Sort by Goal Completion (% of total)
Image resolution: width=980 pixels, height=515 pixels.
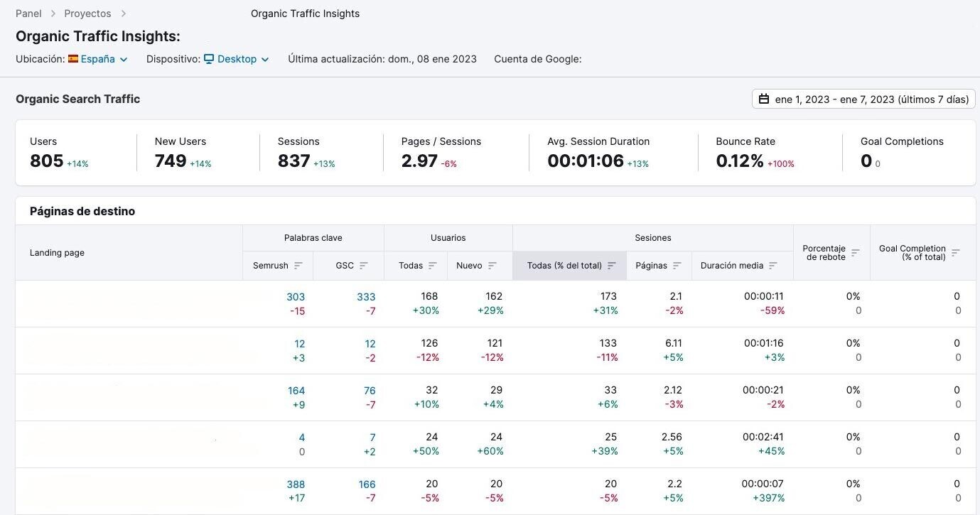(957, 253)
